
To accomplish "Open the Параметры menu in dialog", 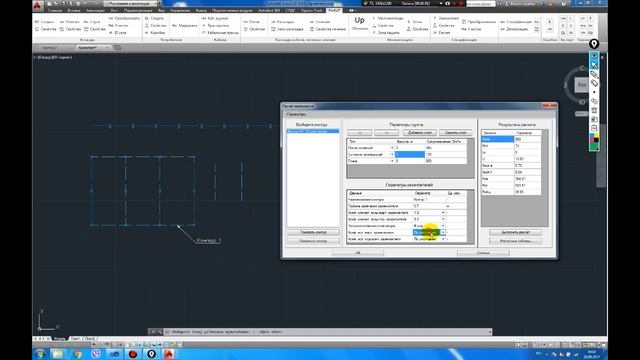I will [296, 115].
